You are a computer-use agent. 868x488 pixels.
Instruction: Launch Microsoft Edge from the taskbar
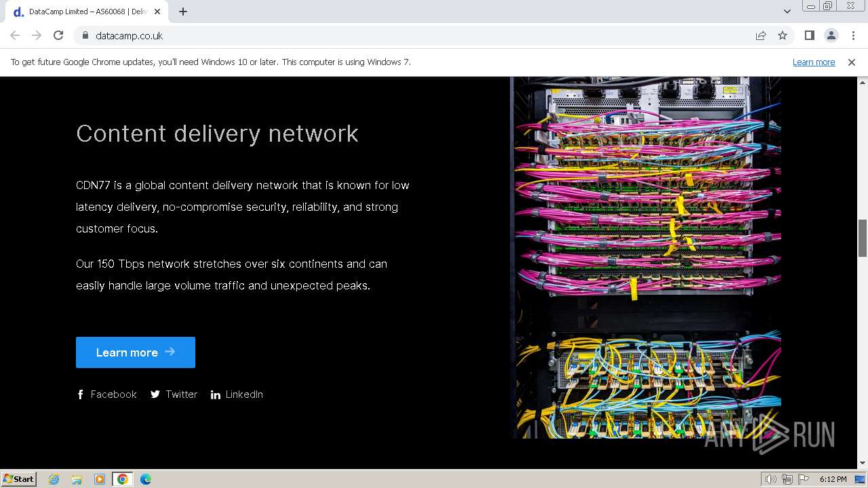[x=145, y=479]
